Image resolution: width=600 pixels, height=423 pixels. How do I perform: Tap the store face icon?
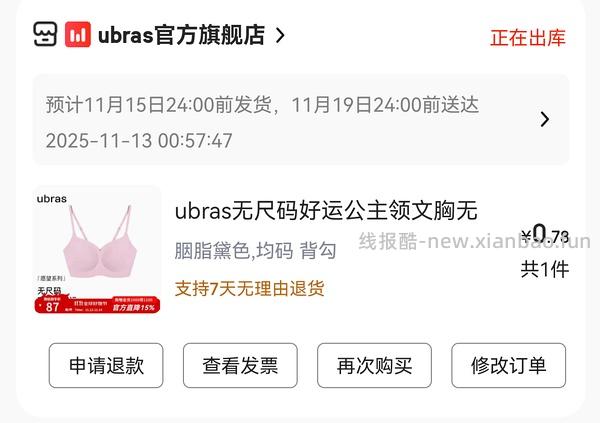click(x=45, y=34)
